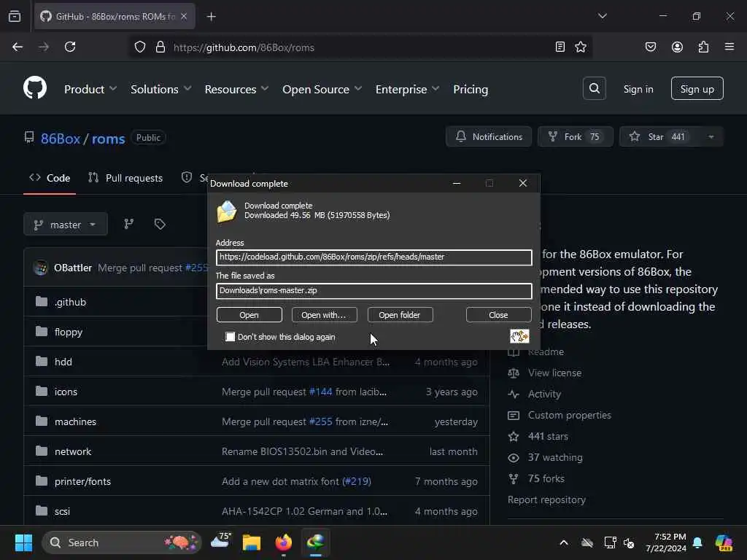Click the Address field in download dialog
This screenshot has height=560, width=747.
pos(374,257)
